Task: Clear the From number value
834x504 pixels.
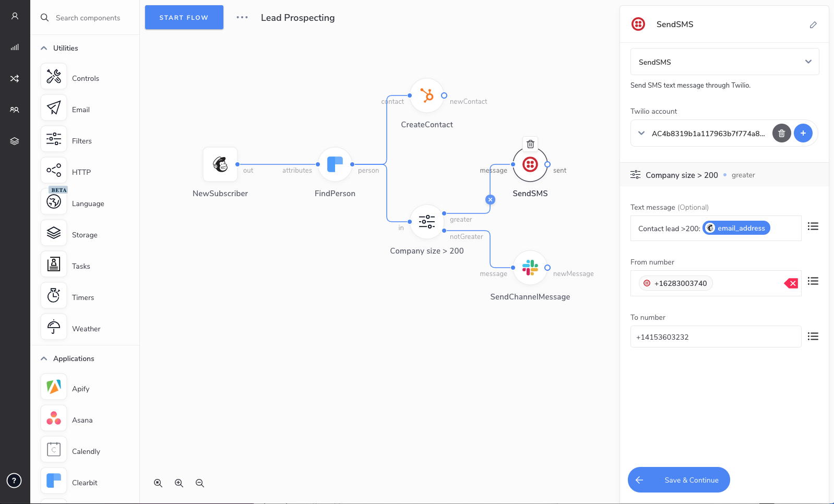Action: click(x=791, y=283)
